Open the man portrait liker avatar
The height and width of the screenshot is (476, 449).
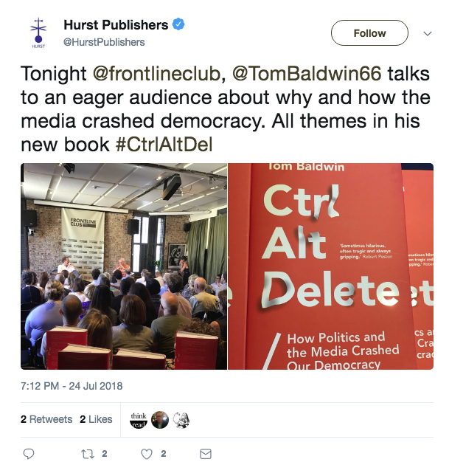160,420
